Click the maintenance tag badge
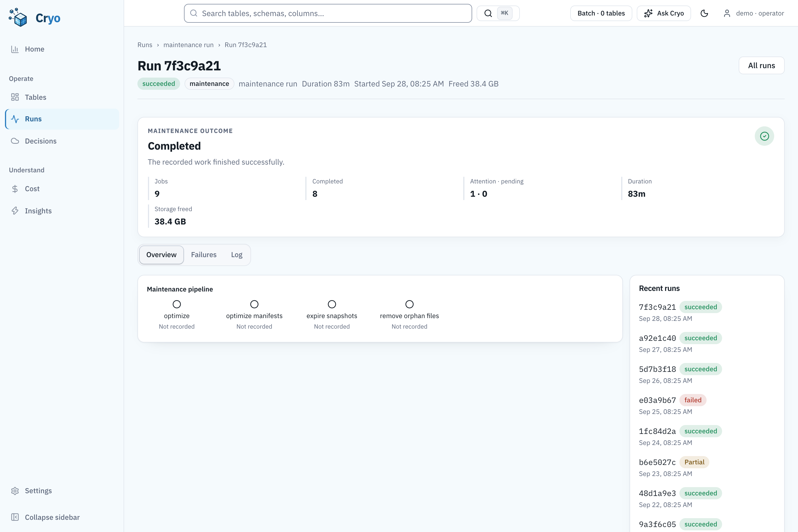 pos(209,84)
